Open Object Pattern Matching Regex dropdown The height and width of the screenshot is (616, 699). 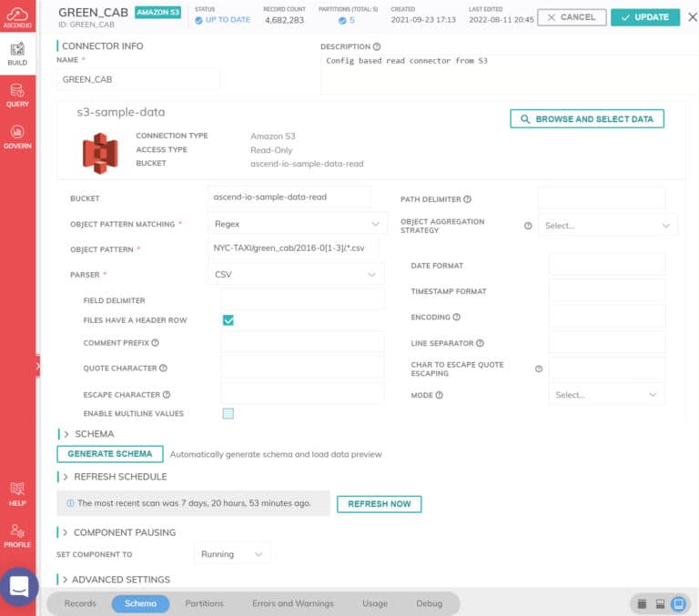(298, 224)
